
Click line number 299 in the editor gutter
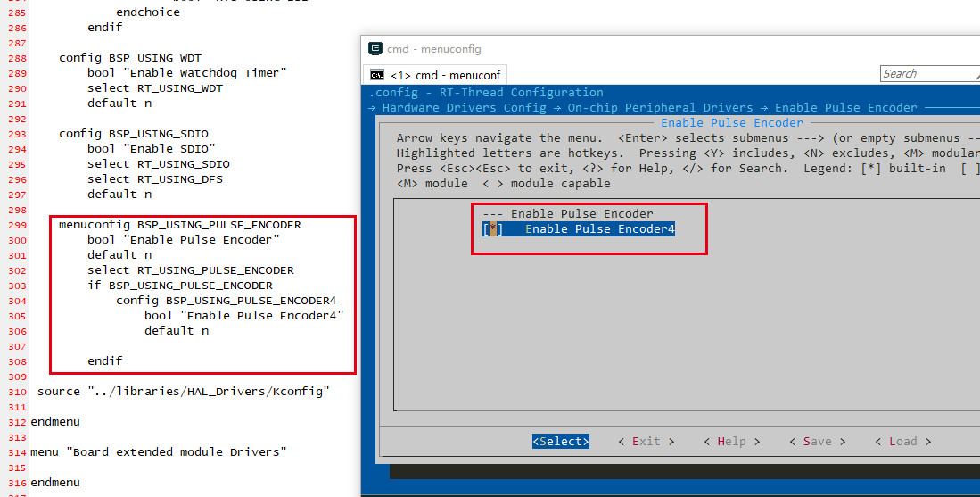click(17, 225)
